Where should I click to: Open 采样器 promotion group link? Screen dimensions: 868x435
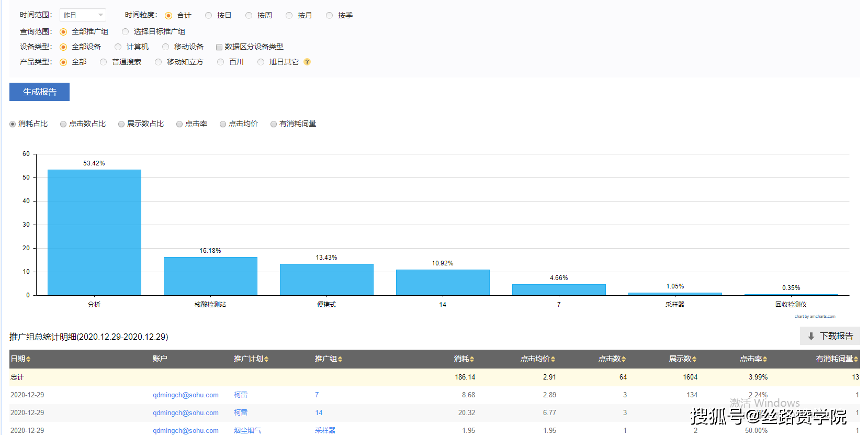point(325,430)
